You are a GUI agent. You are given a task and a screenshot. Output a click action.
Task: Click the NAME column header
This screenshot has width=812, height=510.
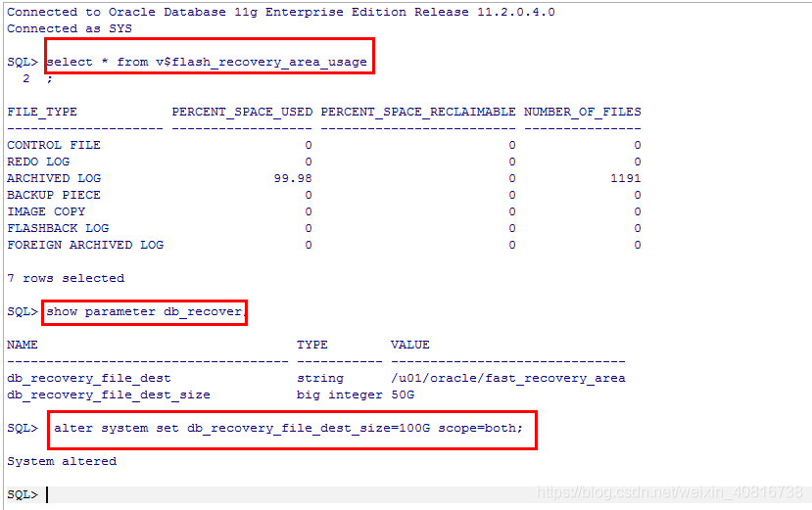(23, 345)
